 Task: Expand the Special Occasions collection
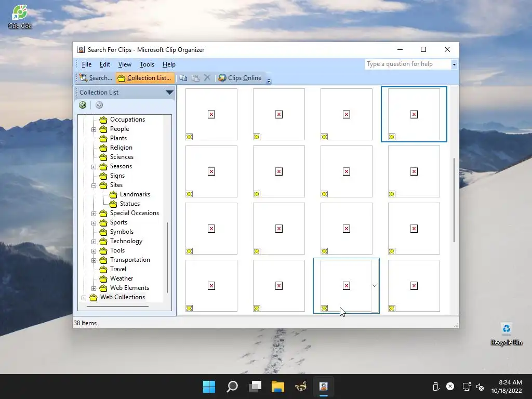[x=94, y=214]
